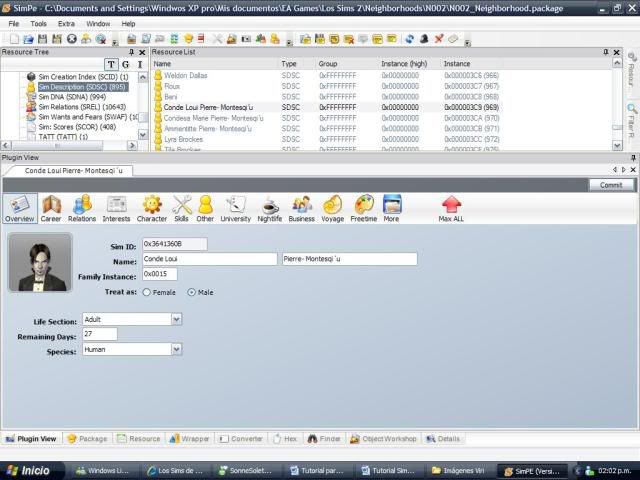Switch to the Hex tab
Screen dimensions: 640x480
click(285, 439)
